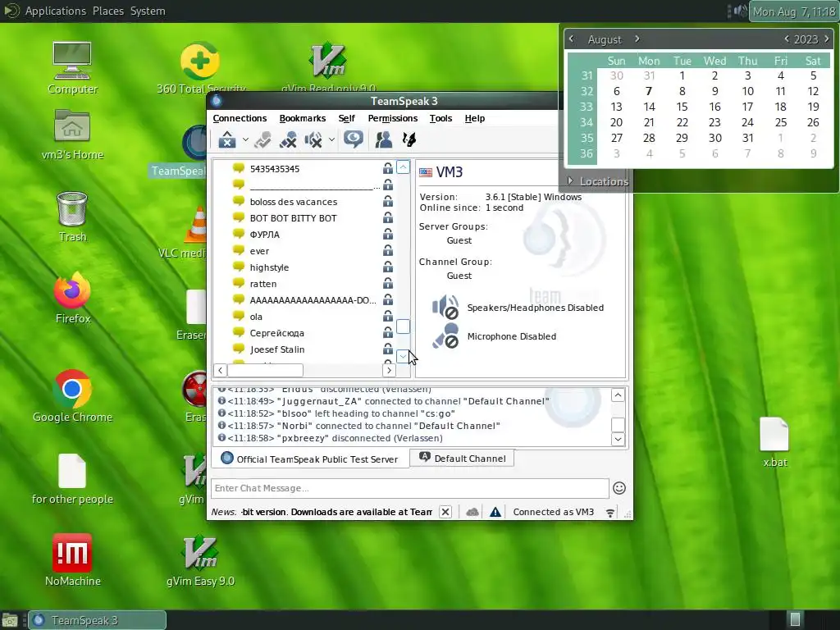Viewport: 840px width, 630px height.
Task: Click the volume speaker icon in top panel
Action: 741,11
